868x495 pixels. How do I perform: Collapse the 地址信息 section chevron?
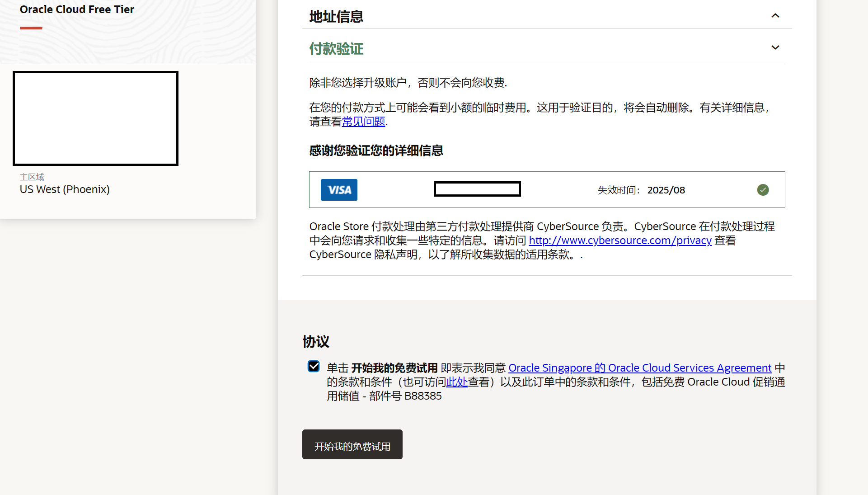(x=775, y=16)
